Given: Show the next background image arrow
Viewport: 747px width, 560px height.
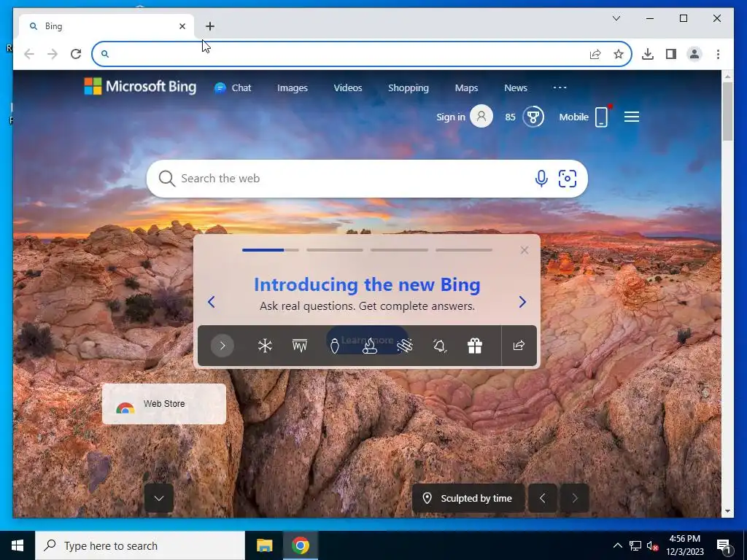Looking at the screenshot, I should coord(575,498).
